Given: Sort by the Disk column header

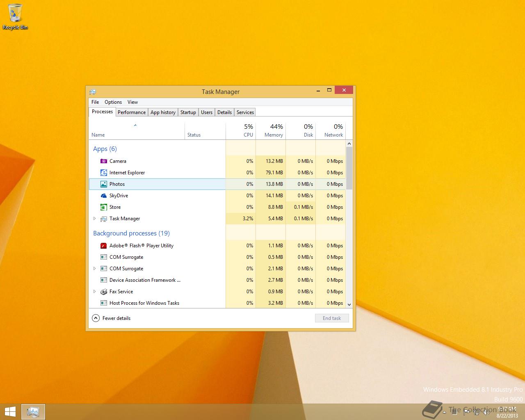Looking at the screenshot, I should point(301,130).
